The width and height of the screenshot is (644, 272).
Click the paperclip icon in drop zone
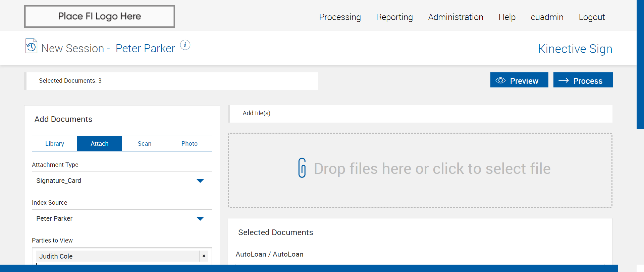(x=302, y=168)
